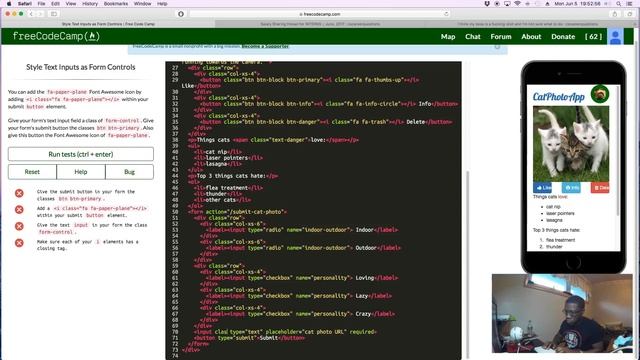Click the red Delete button in phone preview
Viewport: 640px width, 360px height.
pos(600,187)
